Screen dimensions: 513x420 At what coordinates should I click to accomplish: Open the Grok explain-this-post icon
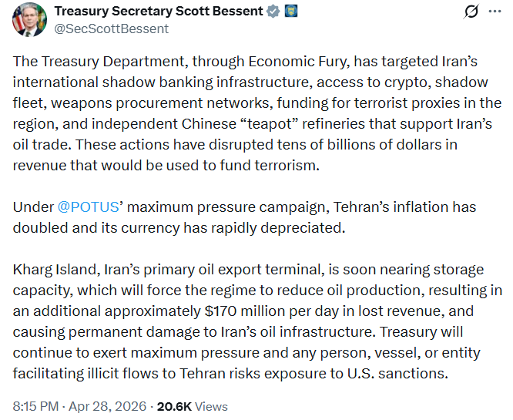(x=471, y=12)
